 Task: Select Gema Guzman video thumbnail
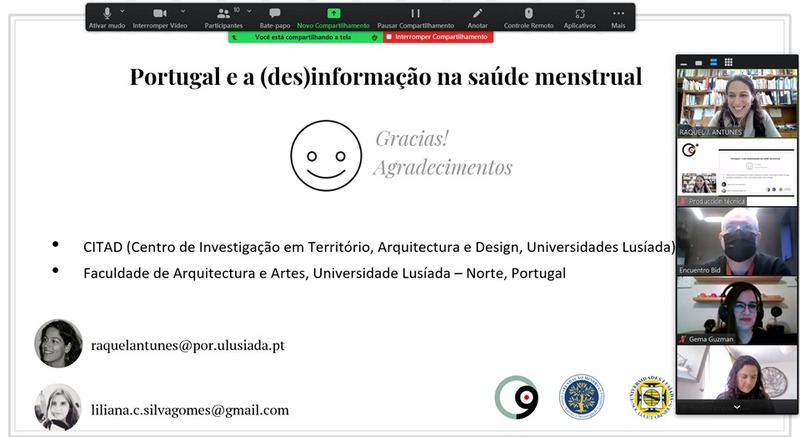(737, 310)
